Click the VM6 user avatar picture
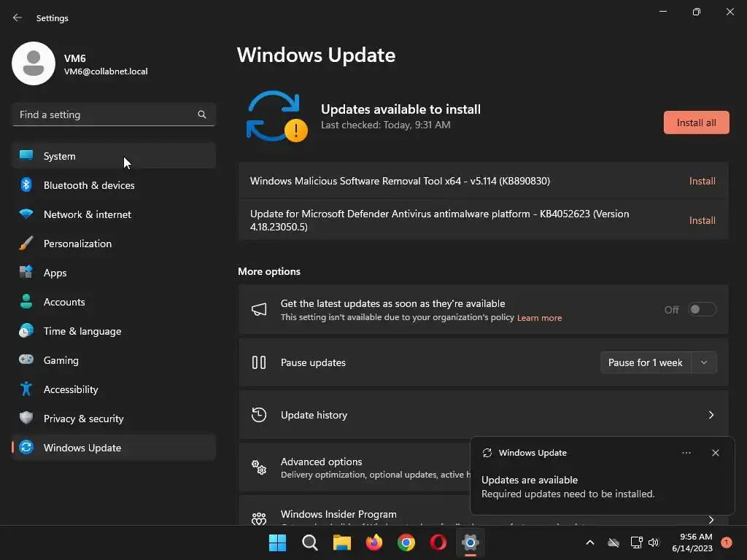The height and width of the screenshot is (560, 747). [34, 63]
